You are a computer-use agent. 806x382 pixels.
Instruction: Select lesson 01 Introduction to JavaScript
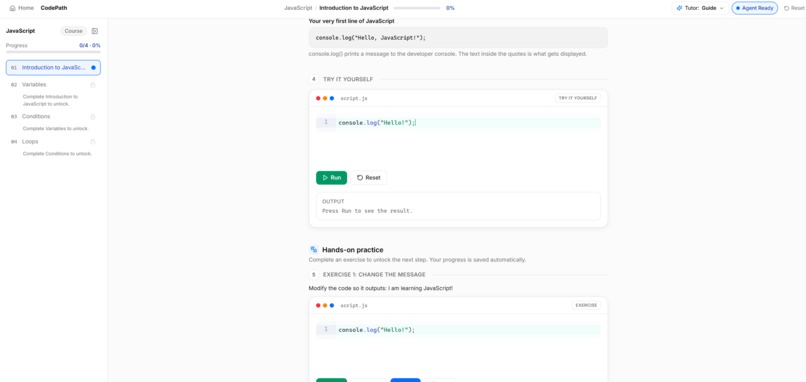(53, 67)
